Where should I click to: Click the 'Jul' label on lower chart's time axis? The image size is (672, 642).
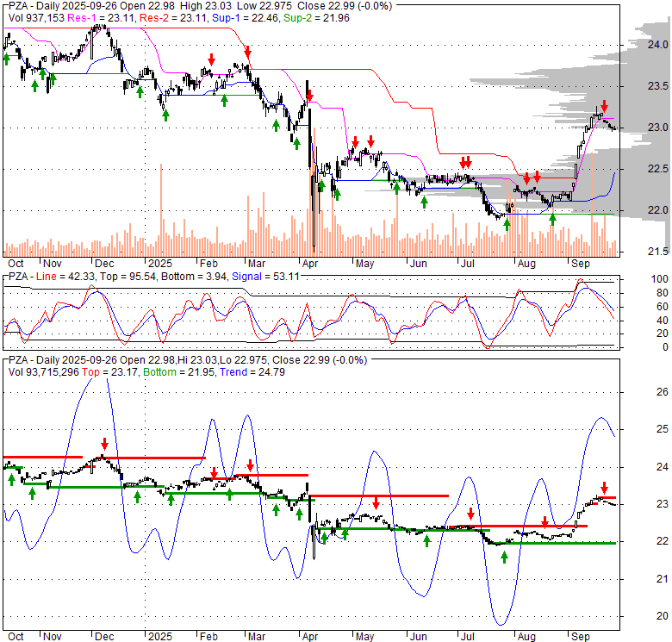coord(467,637)
